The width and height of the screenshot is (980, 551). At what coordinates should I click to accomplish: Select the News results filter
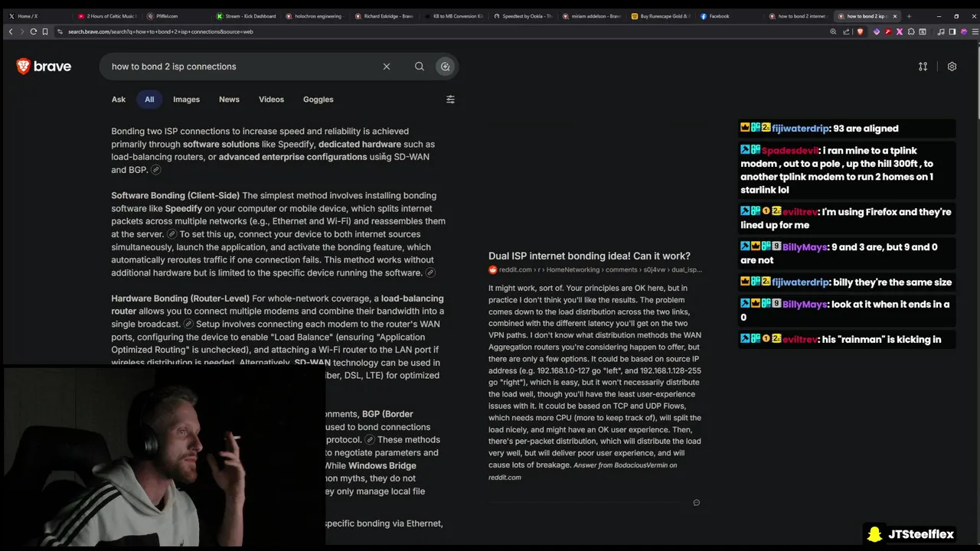[x=229, y=99]
